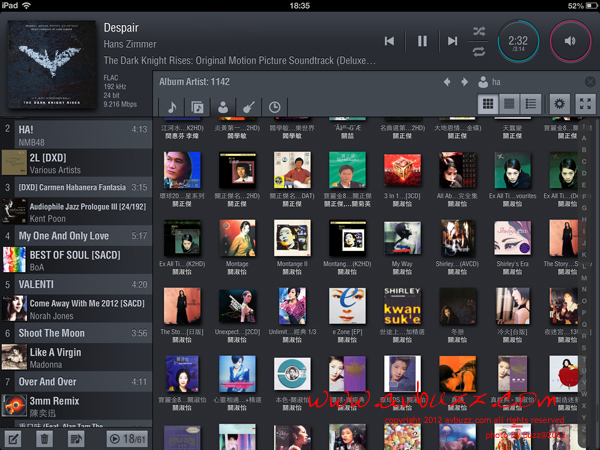Switch to detailed list view

[531, 104]
